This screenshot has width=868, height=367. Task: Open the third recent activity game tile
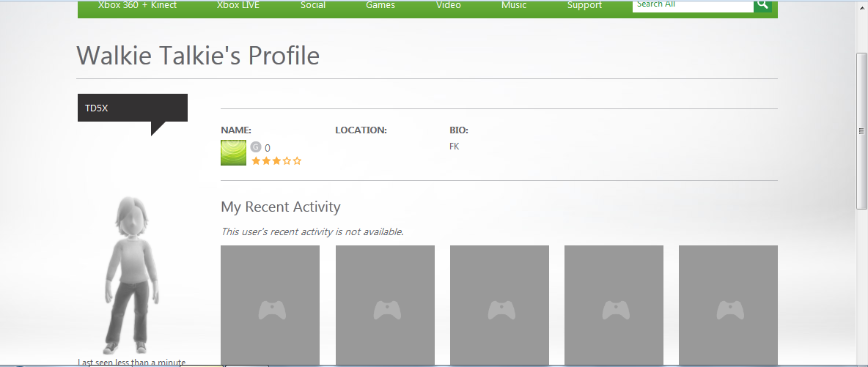pos(499,305)
